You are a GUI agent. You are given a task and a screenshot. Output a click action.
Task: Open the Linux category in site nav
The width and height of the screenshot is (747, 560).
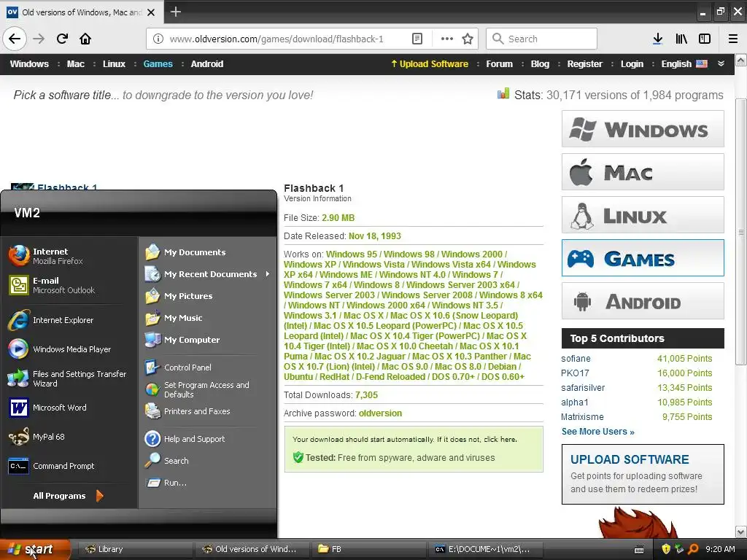point(114,64)
